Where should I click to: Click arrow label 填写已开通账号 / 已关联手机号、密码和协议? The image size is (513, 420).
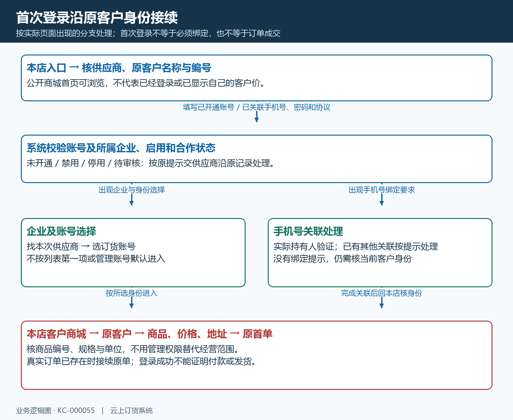point(256,107)
